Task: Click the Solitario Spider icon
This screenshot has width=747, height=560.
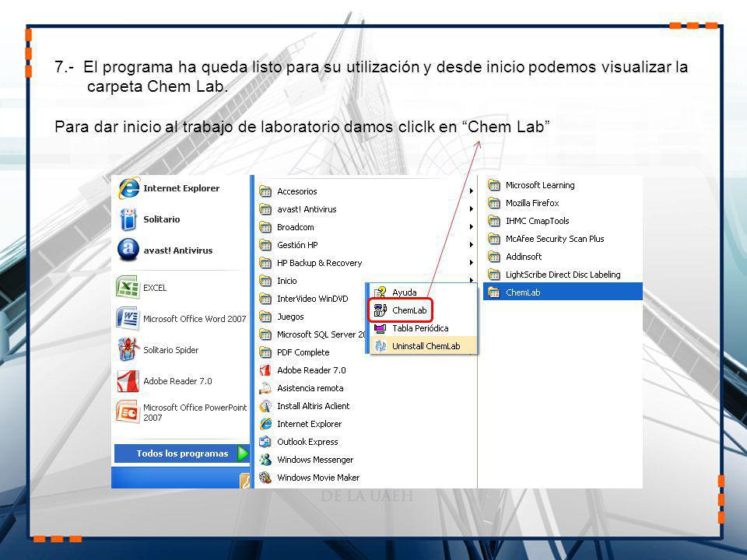Action: [x=128, y=349]
